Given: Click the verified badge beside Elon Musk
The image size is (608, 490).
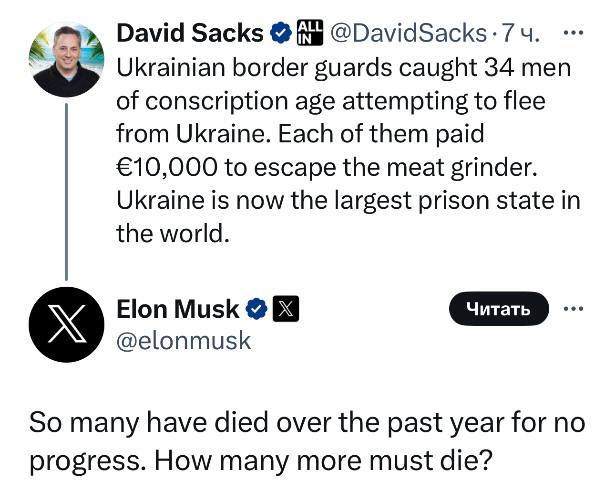Looking at the screenshot, I should click(x=256, y=310).
